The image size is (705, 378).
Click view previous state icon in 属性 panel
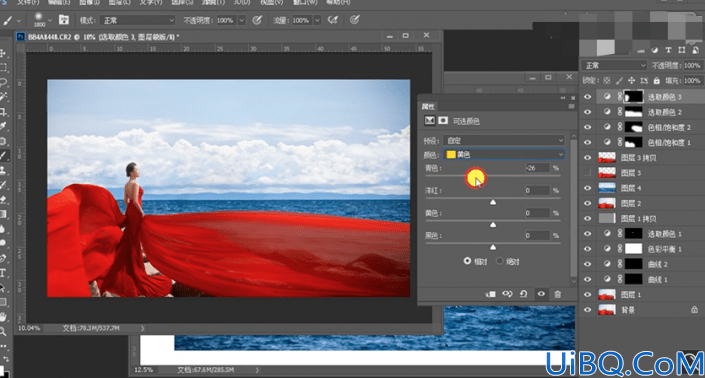tap(507, 294)
